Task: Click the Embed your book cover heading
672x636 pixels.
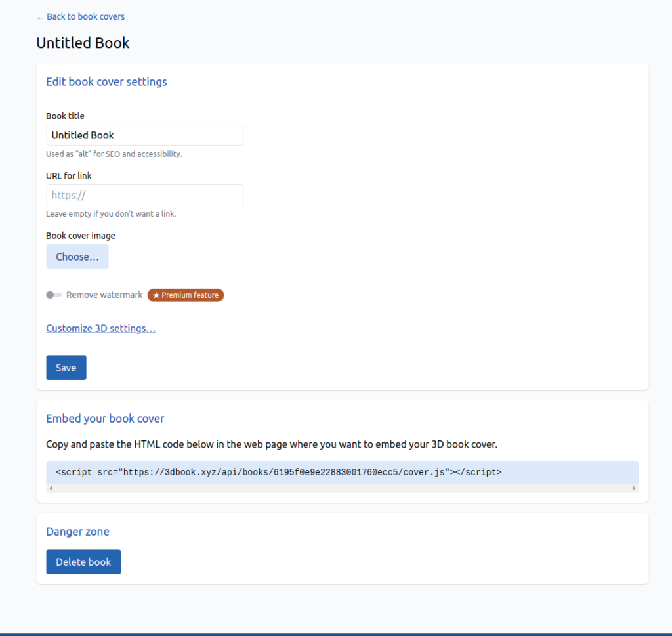Action: (x=105, y=419)
